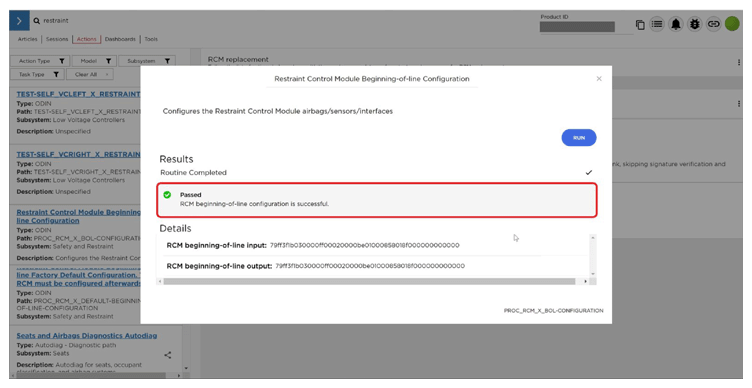Viewport: 752px width, 388px height.
Task: Click the Routine Completed row
Action: 376,172
